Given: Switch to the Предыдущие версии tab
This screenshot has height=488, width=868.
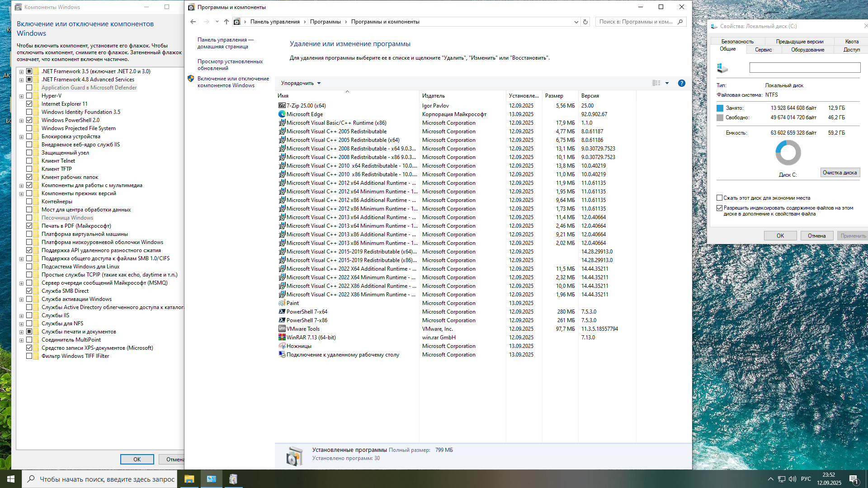Looking at the screenshot, I should [x=799, y=42].
